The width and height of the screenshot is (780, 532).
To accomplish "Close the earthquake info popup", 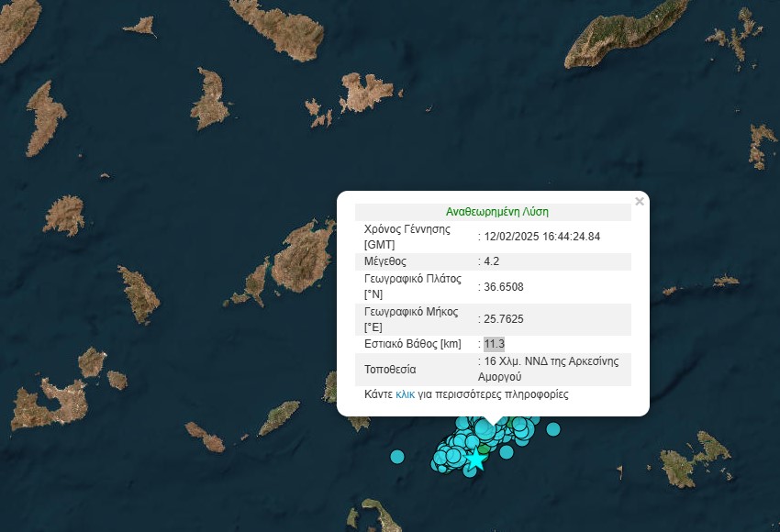I will click(x=640, y=201).
